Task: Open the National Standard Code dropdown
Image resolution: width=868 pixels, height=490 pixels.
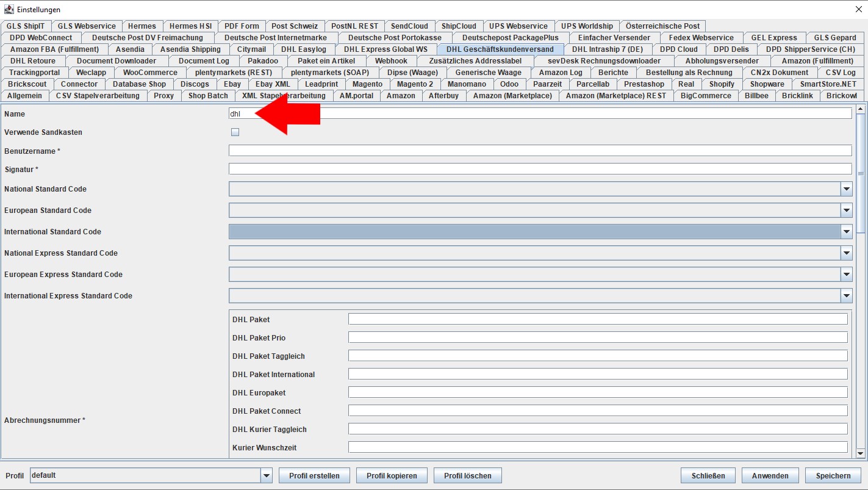Action: coord(846,189)
